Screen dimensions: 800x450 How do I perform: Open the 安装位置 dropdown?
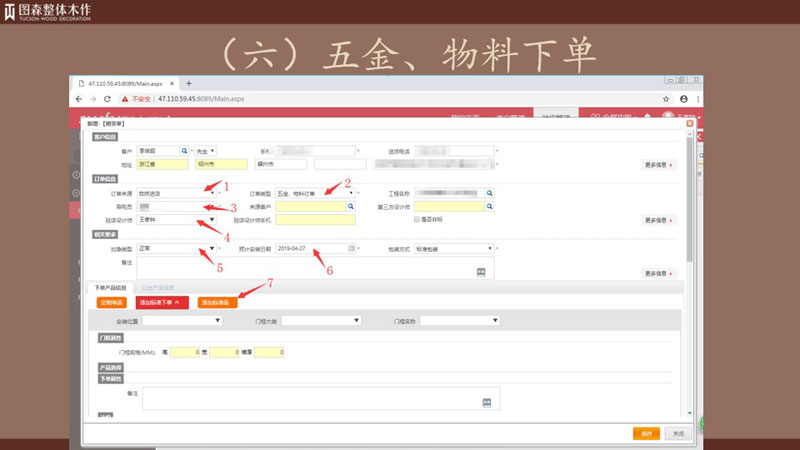(x=217, y=321)
